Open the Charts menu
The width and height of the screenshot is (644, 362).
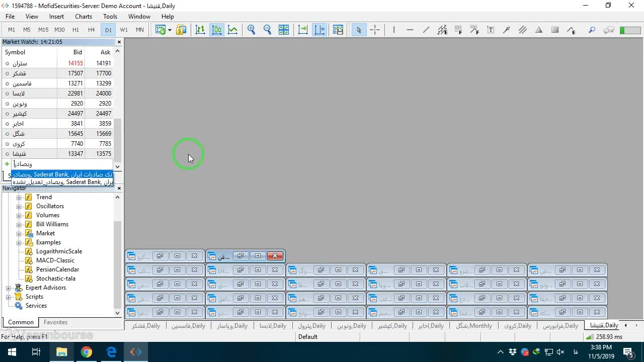click(x=84, y=17)
